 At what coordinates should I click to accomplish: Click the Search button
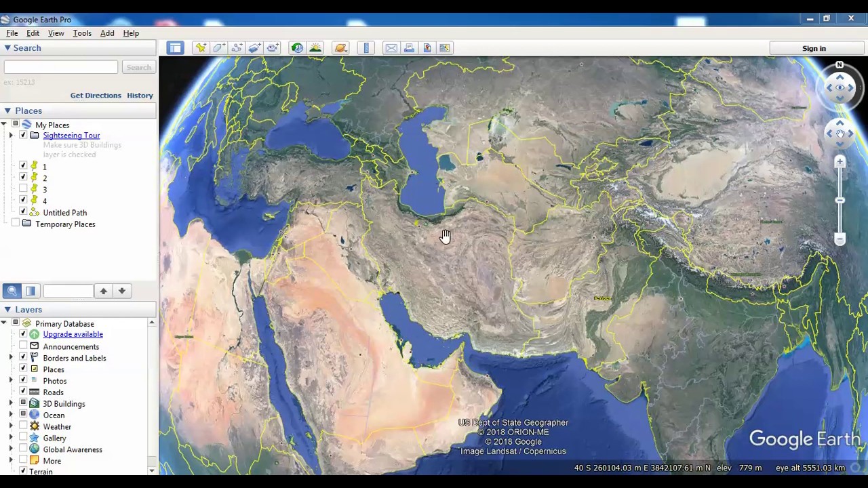click(138, 67)
